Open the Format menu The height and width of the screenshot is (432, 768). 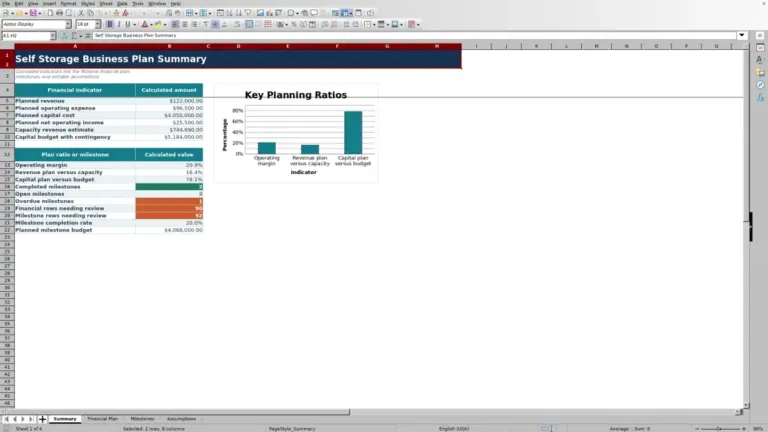(68, 3)
